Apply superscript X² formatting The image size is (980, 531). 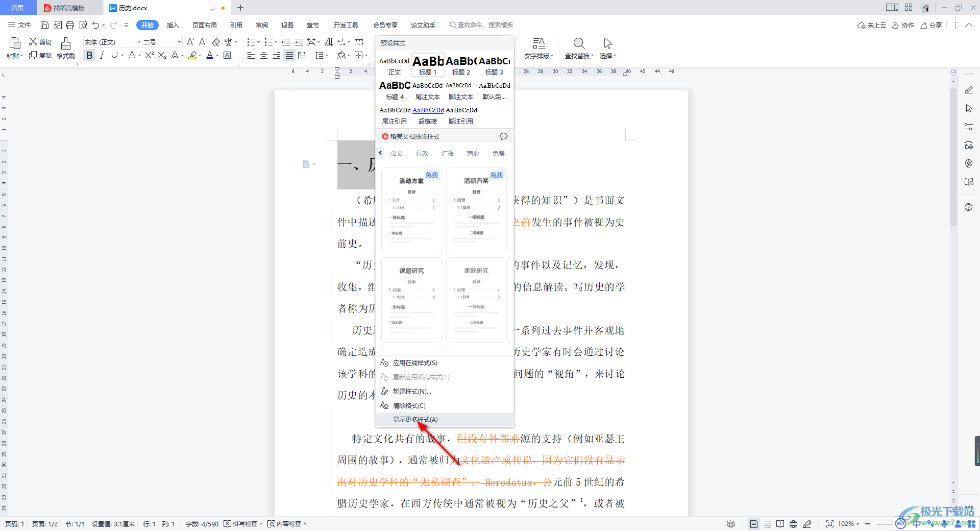(x=149, y=55)
